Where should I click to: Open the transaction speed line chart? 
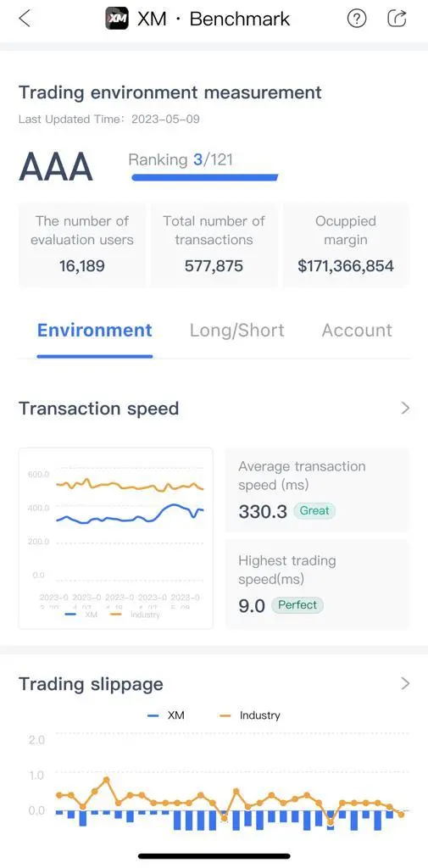click(116, 538)
